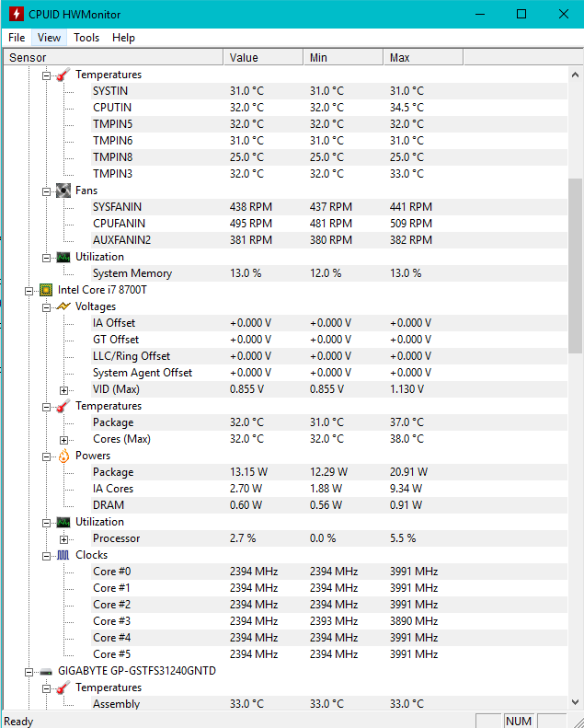Screen dimensions: 584x728
Task: Click the Intel Core i7 8700T chip icon
Action: [x=46, y=290]
